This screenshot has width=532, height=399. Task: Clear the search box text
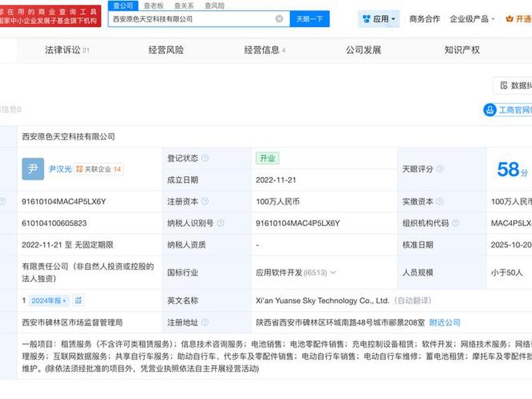279,19
